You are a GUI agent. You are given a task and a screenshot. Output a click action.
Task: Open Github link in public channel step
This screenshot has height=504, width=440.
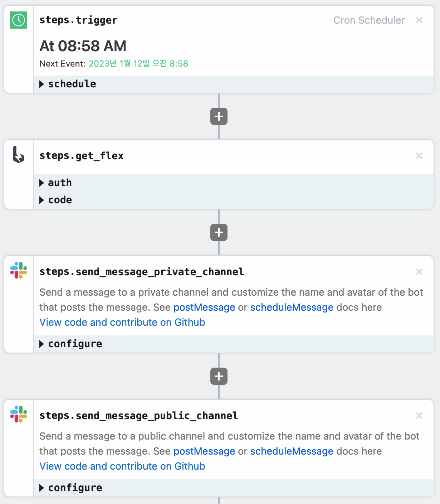122,466
